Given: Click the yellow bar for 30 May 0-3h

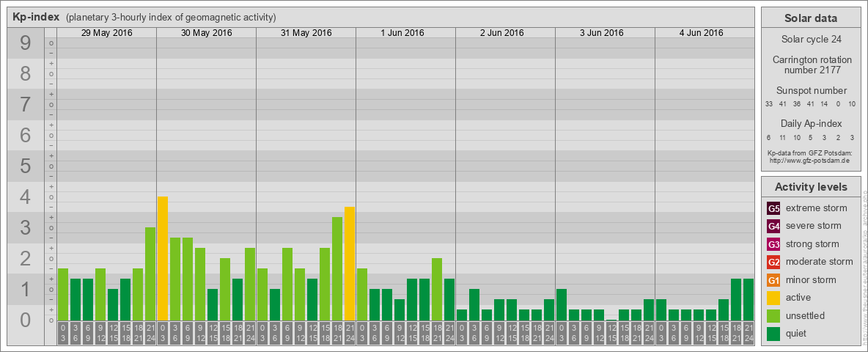Looking at the screenshot, I should 163,258.
